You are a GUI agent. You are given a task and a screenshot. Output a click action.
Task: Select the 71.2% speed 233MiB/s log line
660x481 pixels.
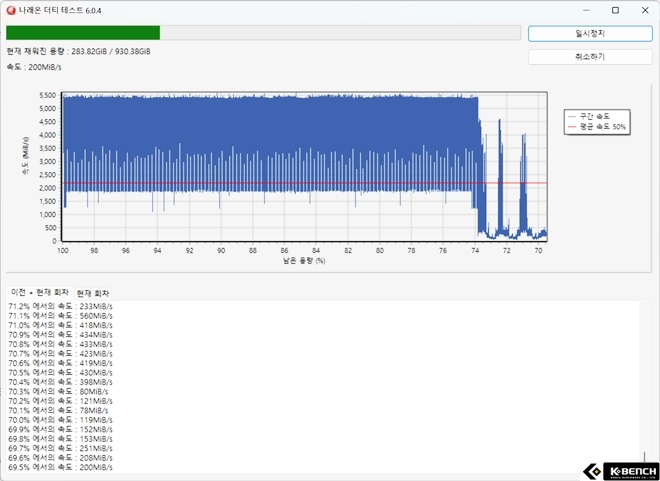pos(60,306)
